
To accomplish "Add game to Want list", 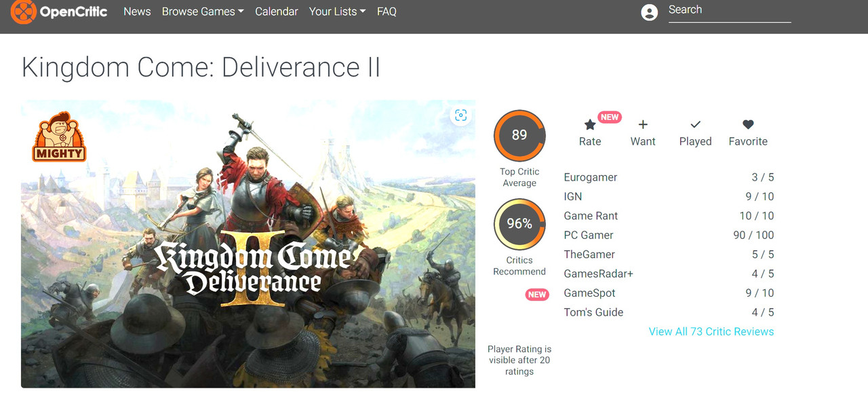I will tap(643, 132).
